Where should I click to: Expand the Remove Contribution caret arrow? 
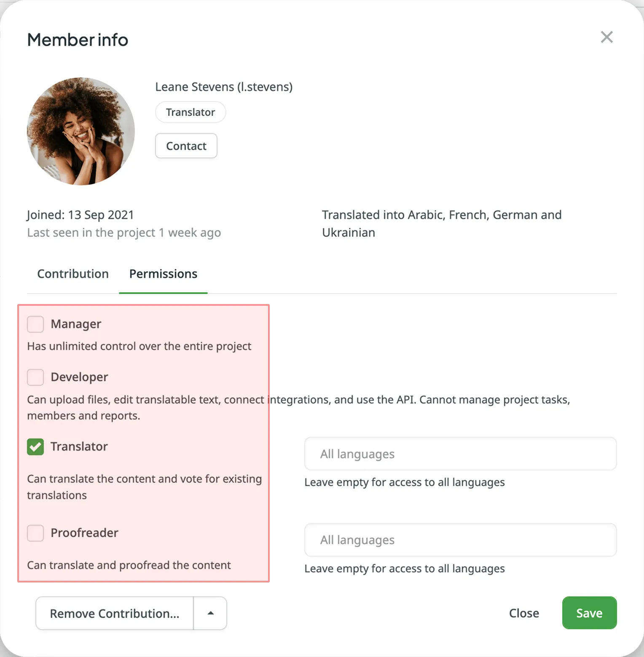[x=210, y=613]
